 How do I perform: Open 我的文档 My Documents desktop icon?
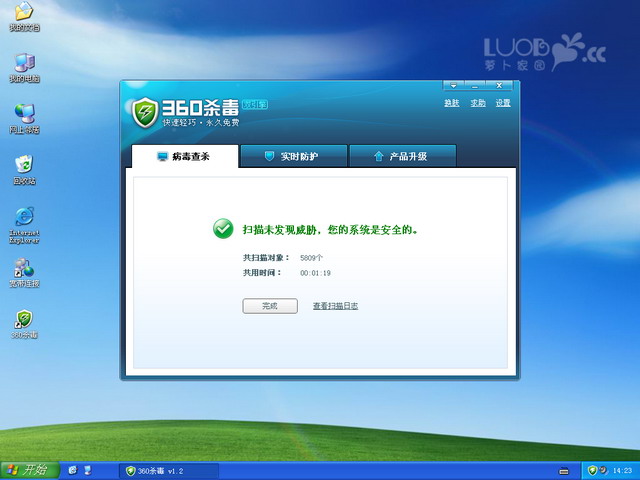click(24, 18)
